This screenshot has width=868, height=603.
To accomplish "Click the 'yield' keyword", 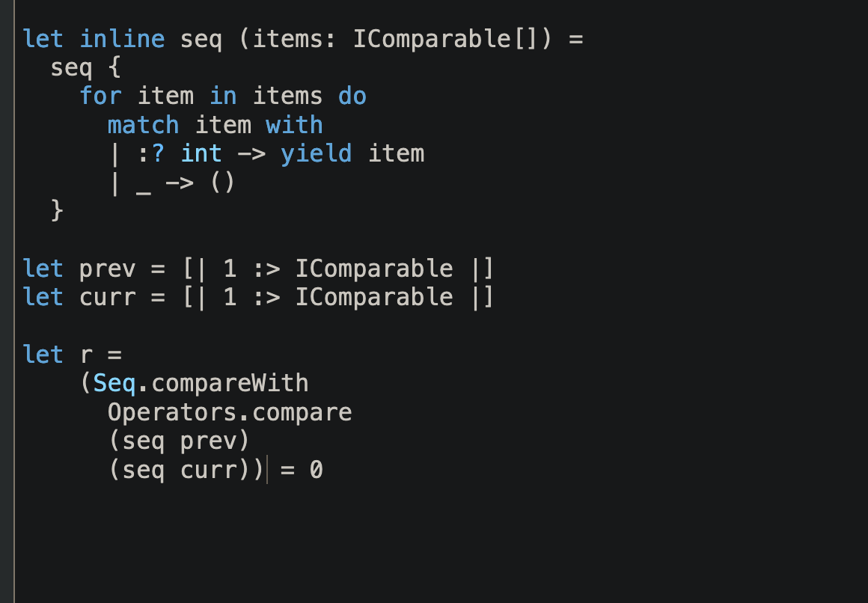I will click(316, 154).
